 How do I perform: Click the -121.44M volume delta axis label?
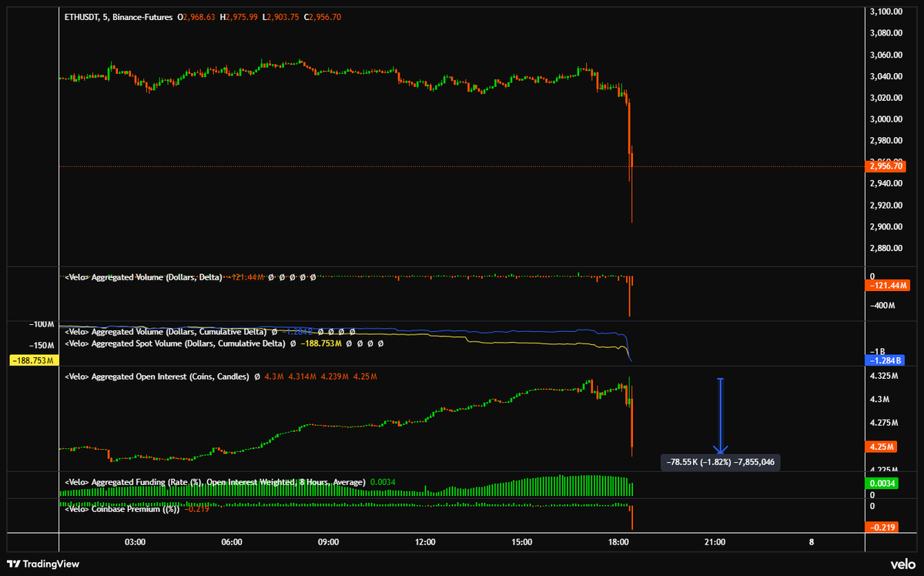888,286
